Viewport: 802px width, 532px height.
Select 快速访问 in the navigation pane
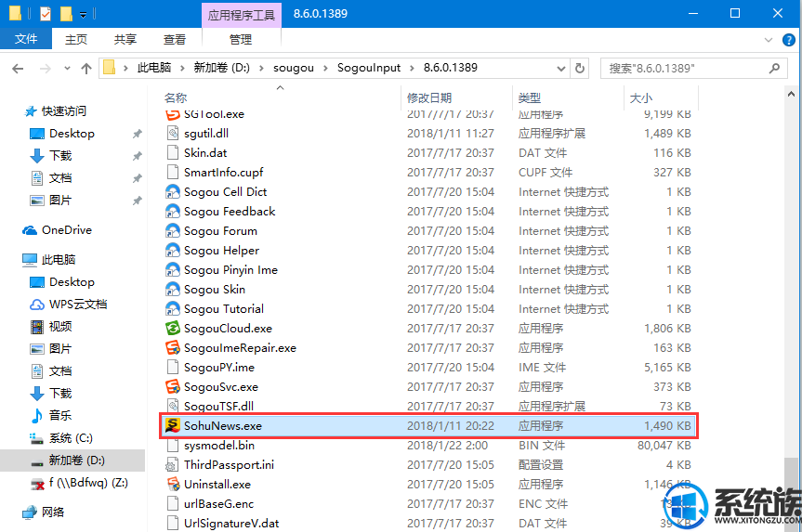pos(64,110)
